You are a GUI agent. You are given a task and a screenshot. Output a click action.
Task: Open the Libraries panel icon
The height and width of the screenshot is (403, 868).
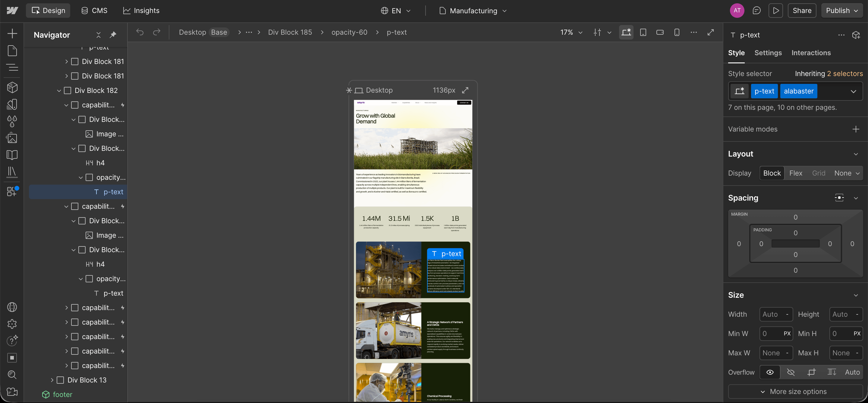coord(12,172)
